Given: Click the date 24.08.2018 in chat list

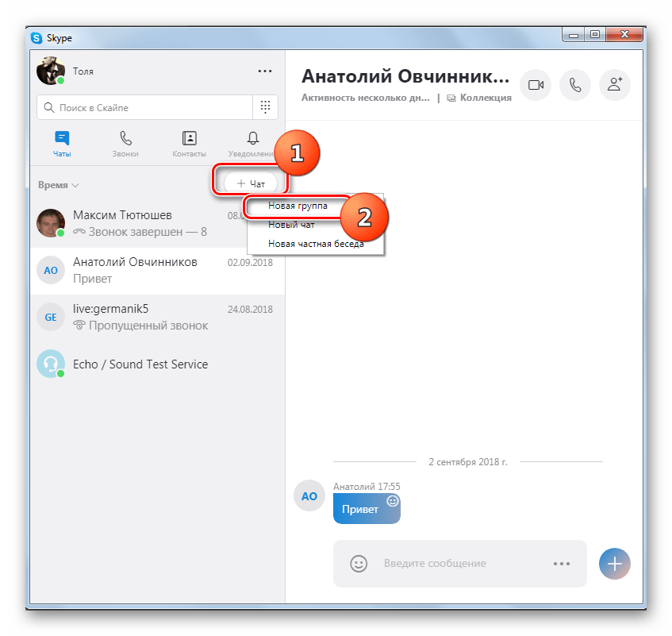Looking at the screenshot, I should point(250,310).
